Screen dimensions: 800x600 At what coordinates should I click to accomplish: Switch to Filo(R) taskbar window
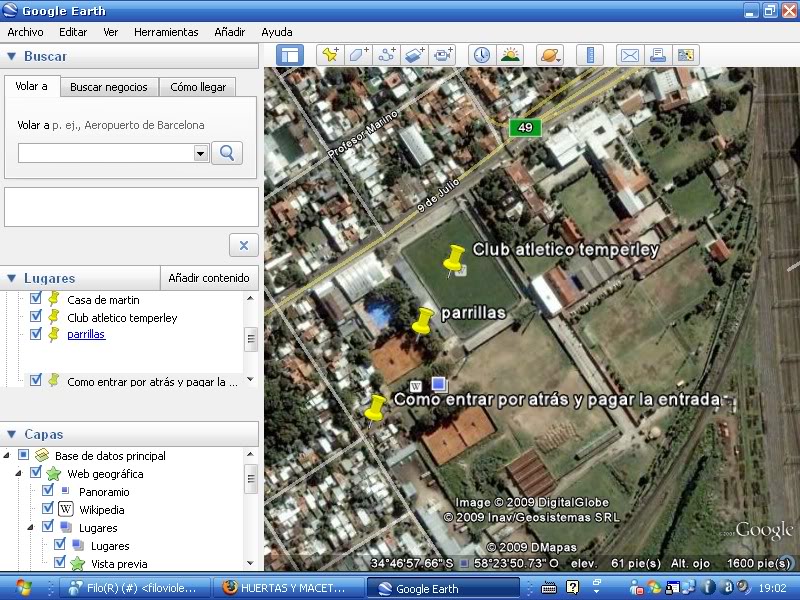tap(135, 588)
